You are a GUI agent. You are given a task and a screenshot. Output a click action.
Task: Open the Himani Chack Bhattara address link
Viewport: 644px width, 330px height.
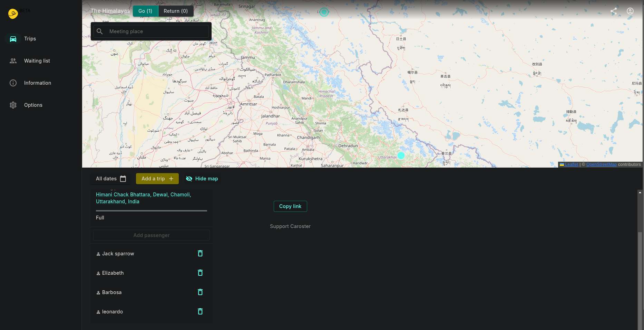(144, 198)
